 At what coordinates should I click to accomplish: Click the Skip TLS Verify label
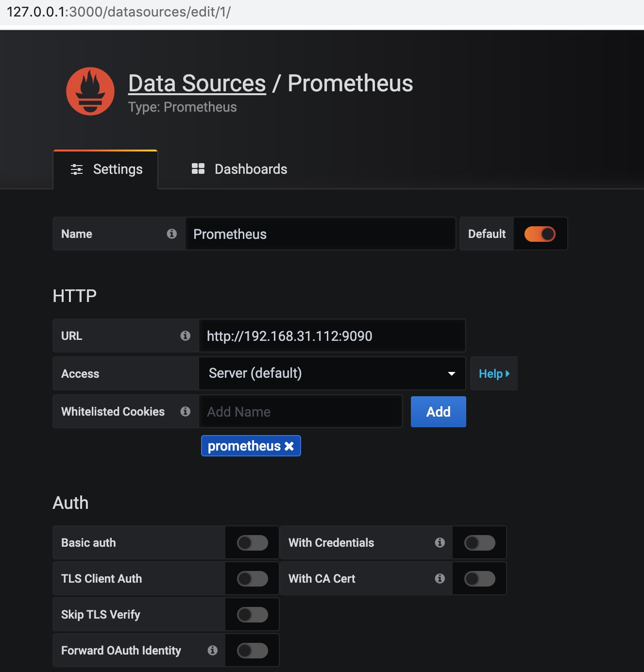(101, 615)
